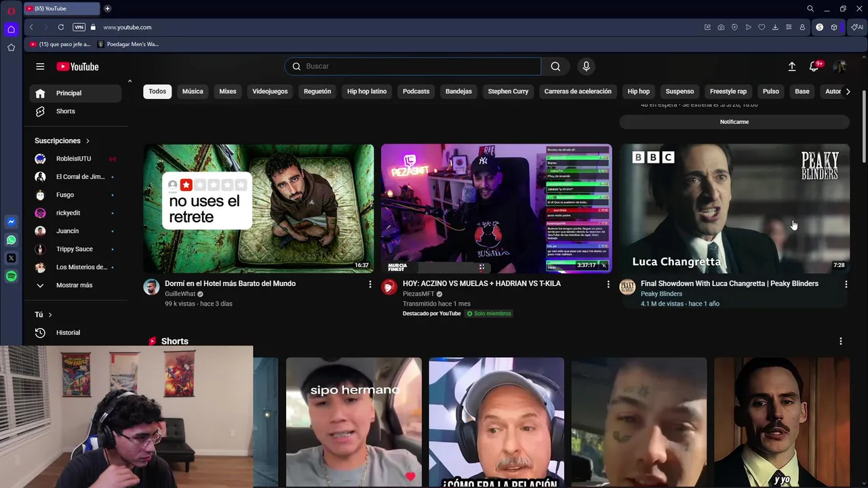Open the Poedagar Men's Wa... bookmark
The image size is (868, 488).
tap(128, 44)
